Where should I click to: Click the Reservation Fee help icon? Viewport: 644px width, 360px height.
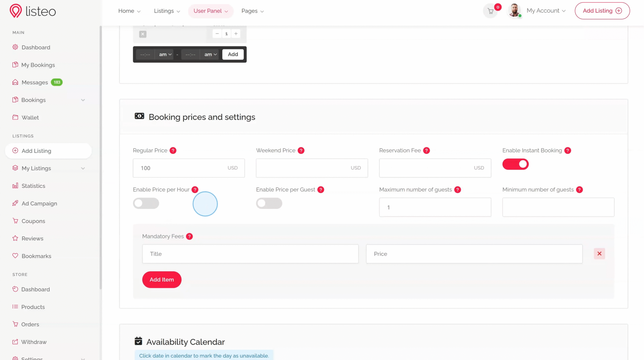coord(426,151)
